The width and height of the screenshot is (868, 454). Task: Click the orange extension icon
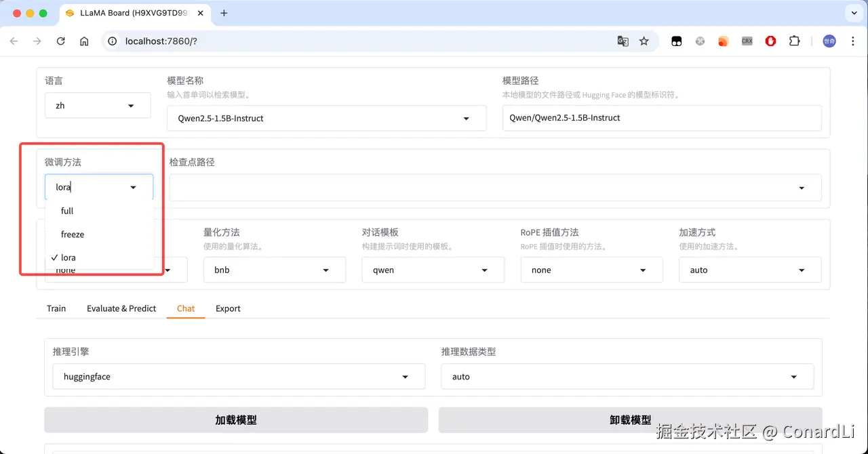(x=723, y=41)
